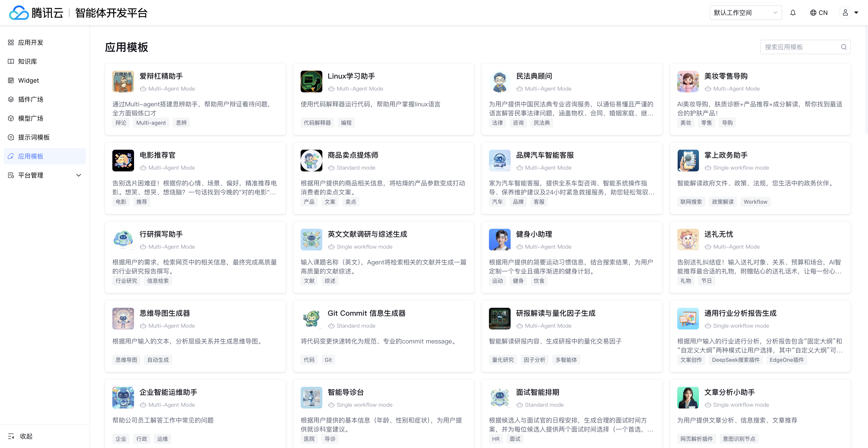Click the 健身小助理 avatar thumbnail
The height and width of the screenshot is (448, 868).
click(x=499, y=240)
